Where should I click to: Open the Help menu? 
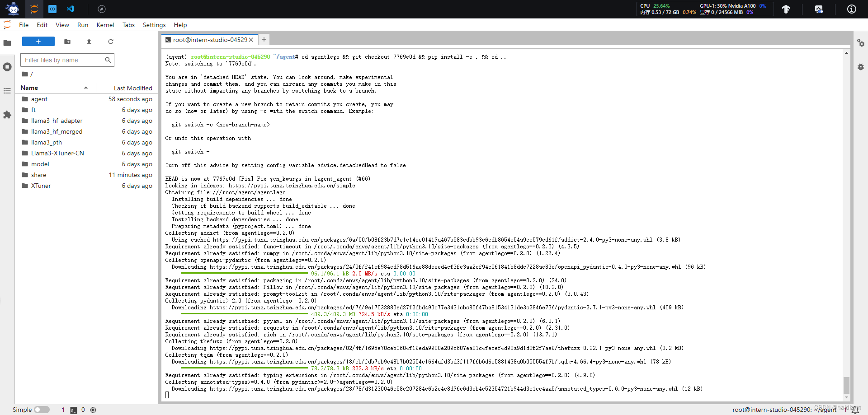[180, 25]
